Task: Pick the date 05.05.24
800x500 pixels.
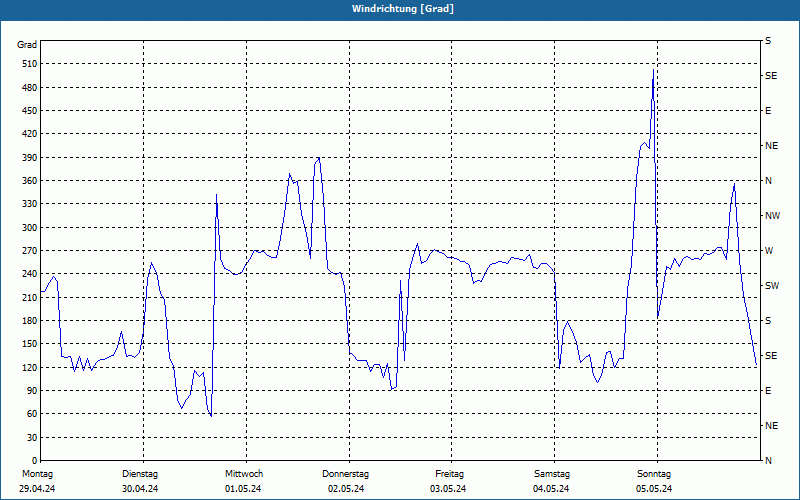Action: pos(654,489)
